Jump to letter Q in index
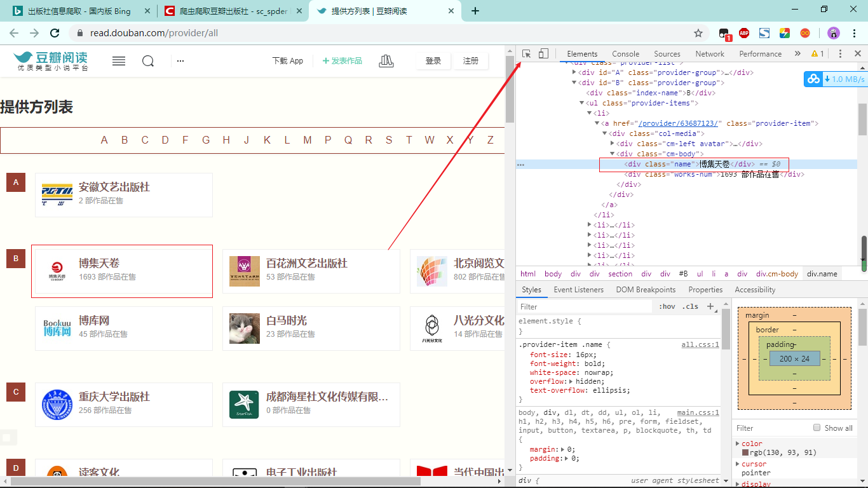Image resolution: width=868 pixels, height=488 pixels. click(348, 140)
